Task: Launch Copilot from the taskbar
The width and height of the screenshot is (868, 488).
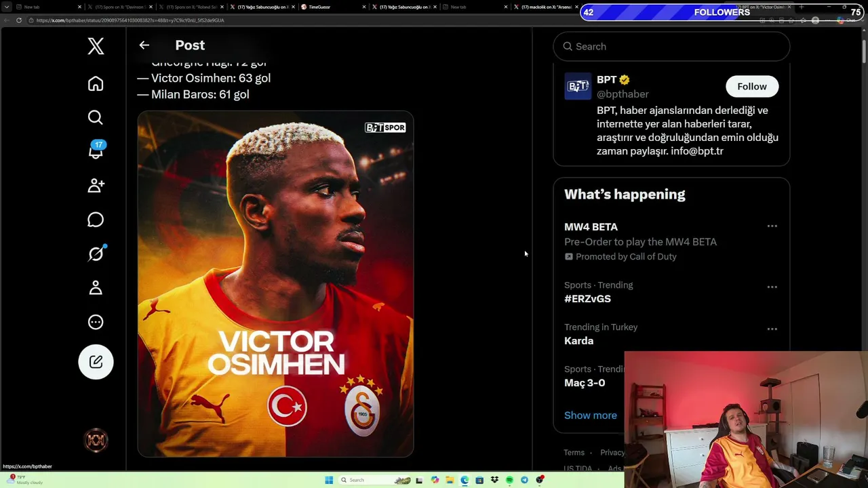Action: tap(435, 480)
